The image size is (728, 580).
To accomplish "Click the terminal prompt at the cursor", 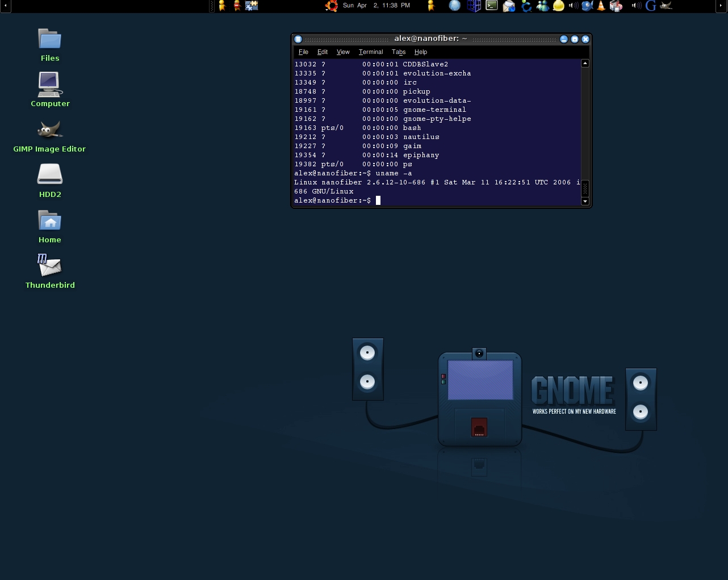I will tap(337, 200).
